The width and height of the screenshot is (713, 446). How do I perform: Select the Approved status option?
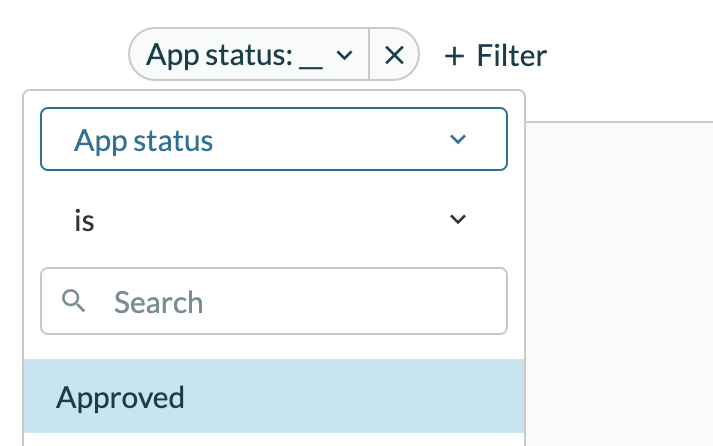(x=120, y=397)
